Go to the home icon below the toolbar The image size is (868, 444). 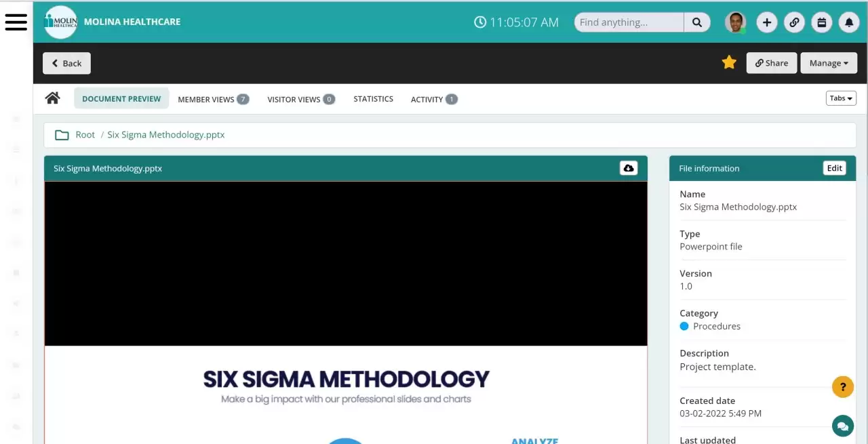coord(52,98)
